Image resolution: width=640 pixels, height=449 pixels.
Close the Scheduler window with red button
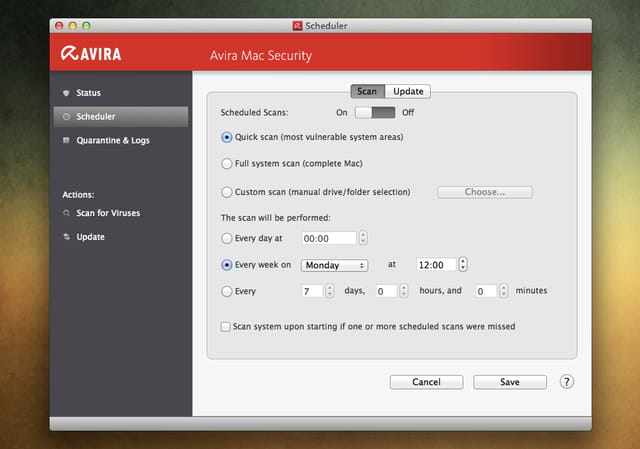(x=59, y=26)
